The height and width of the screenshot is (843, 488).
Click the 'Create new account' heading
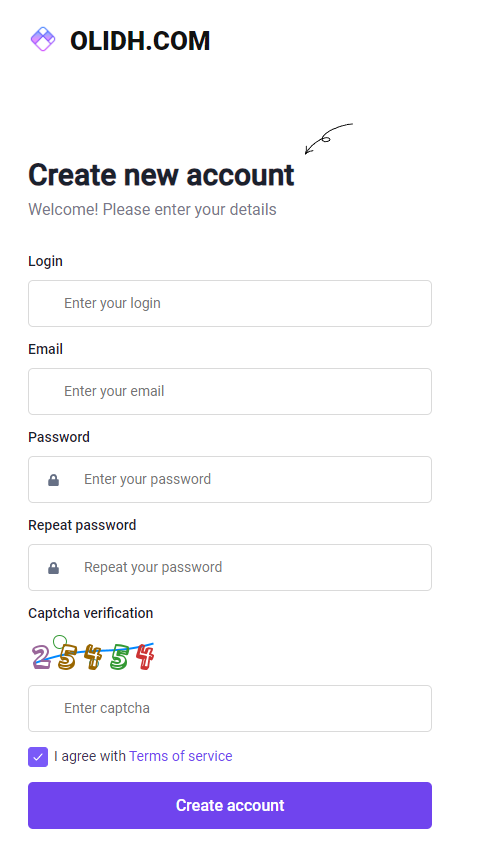pos(161,175)
